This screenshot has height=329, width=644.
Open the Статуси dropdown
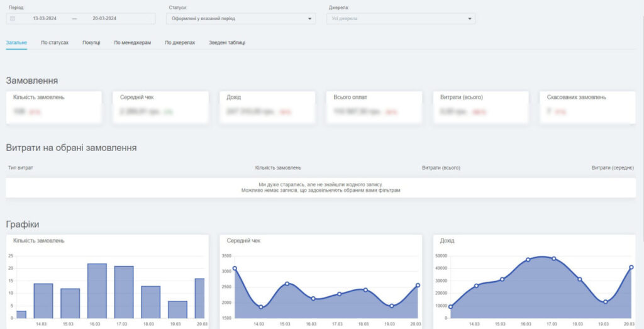pyautogui.click(x=242, y=19)
